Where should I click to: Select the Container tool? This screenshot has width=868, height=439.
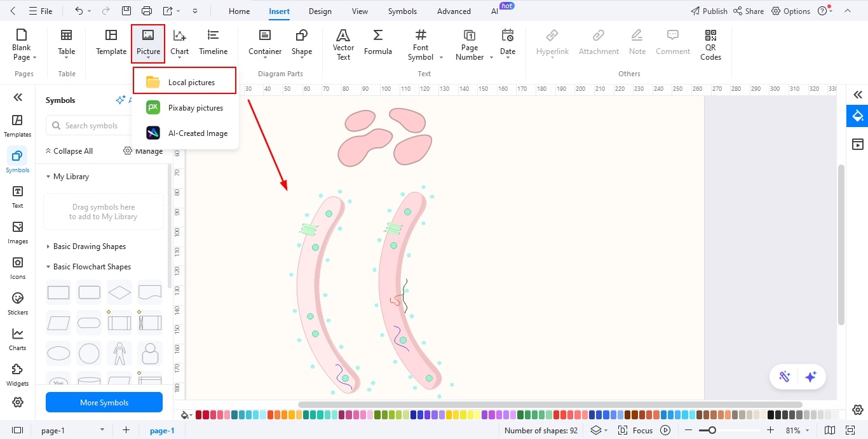pos(264,43)
